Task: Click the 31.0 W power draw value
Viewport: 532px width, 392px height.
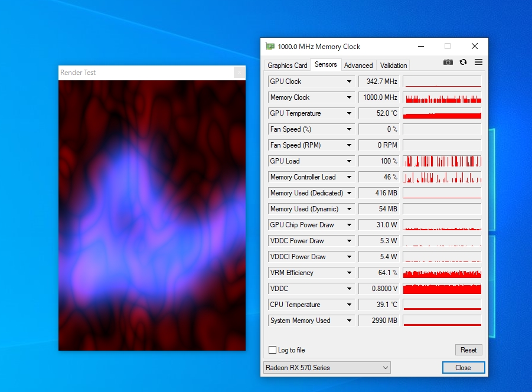Action: (x=379, y=225)
